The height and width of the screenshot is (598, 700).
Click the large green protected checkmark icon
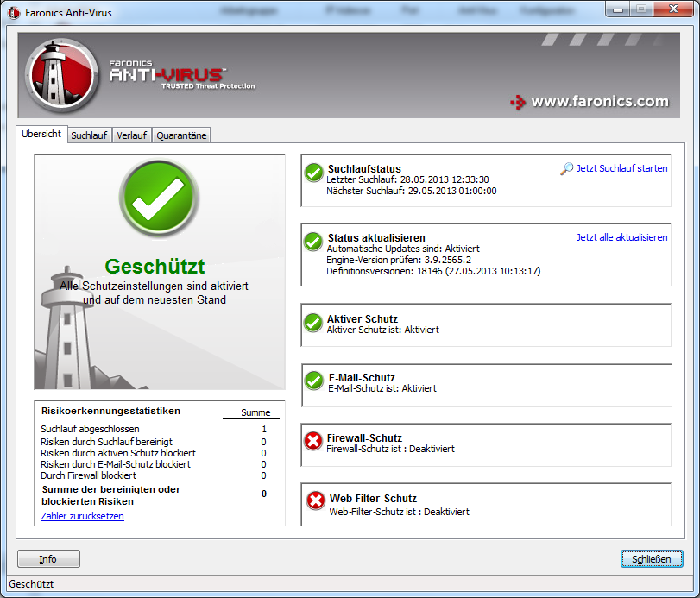(159, 198)
